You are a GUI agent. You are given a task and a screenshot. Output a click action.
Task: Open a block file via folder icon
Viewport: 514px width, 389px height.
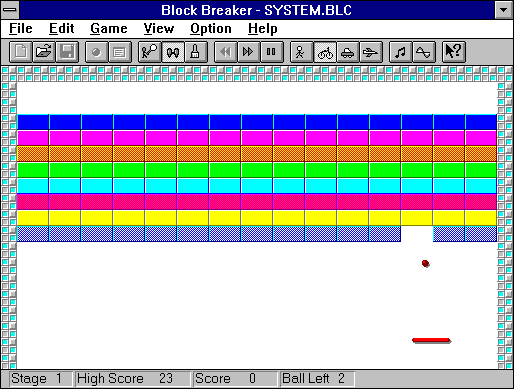[44, 52]
